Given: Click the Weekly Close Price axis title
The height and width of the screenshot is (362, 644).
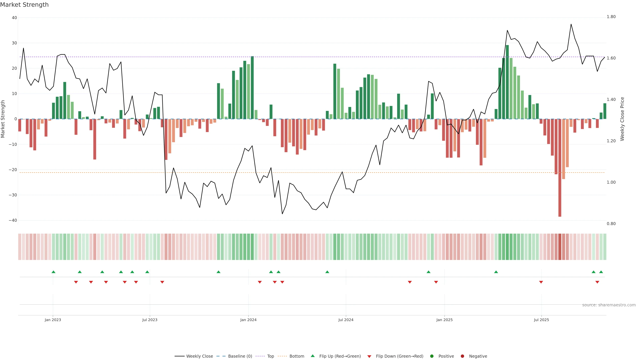Looking at the screenshot, I should pos(622,119).
